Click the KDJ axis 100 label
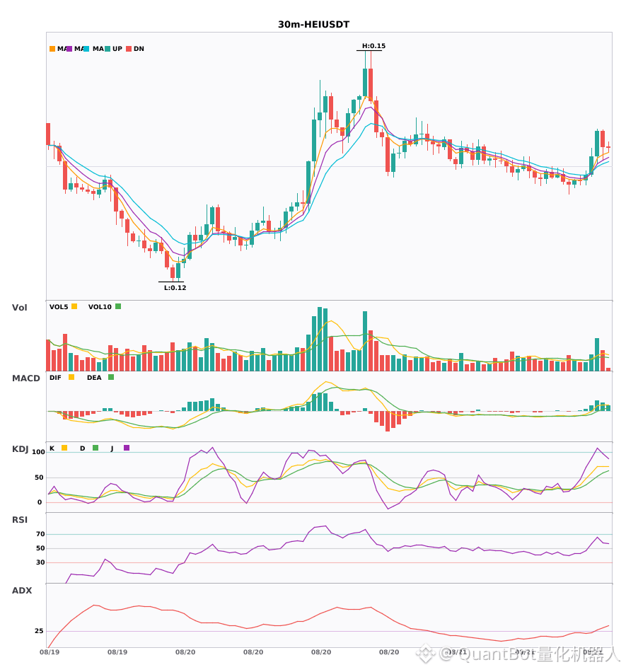 38,452
